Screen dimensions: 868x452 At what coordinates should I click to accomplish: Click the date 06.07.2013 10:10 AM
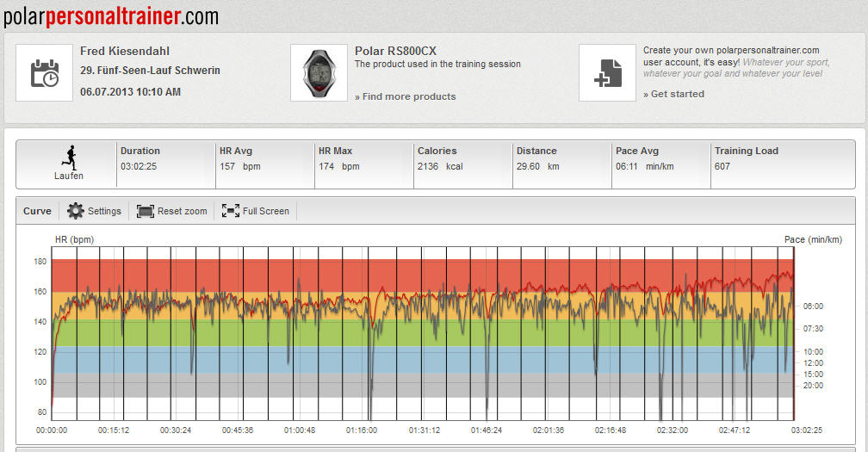click(130, 92)
